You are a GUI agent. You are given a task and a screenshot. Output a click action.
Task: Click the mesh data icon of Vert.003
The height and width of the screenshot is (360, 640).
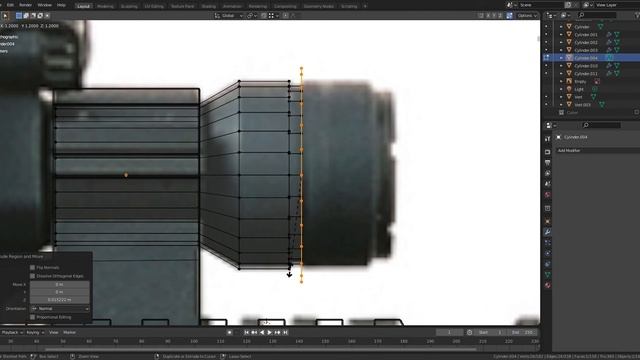602,105
